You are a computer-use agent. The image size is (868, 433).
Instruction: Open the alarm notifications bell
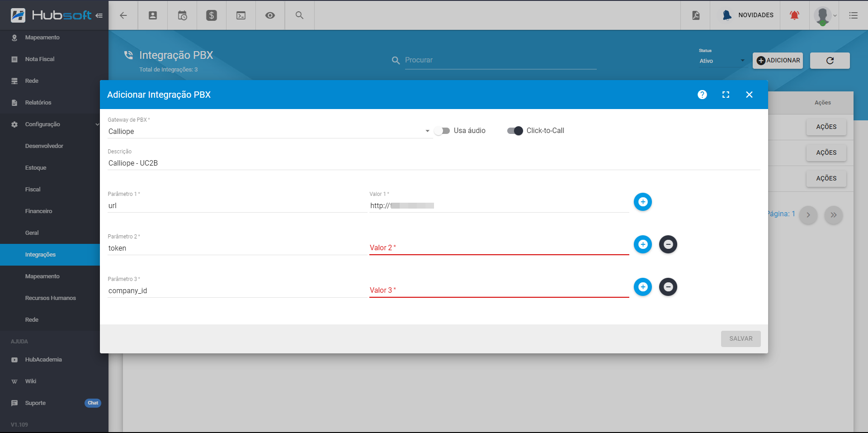click(794, 15)
